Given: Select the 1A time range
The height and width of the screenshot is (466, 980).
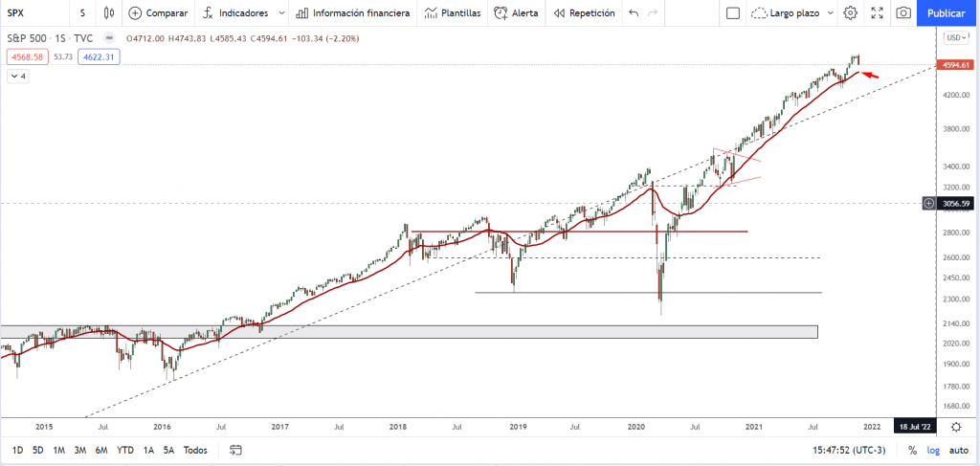Looking at the screenshot, I should pyautogui.click(x=148, y=450).
